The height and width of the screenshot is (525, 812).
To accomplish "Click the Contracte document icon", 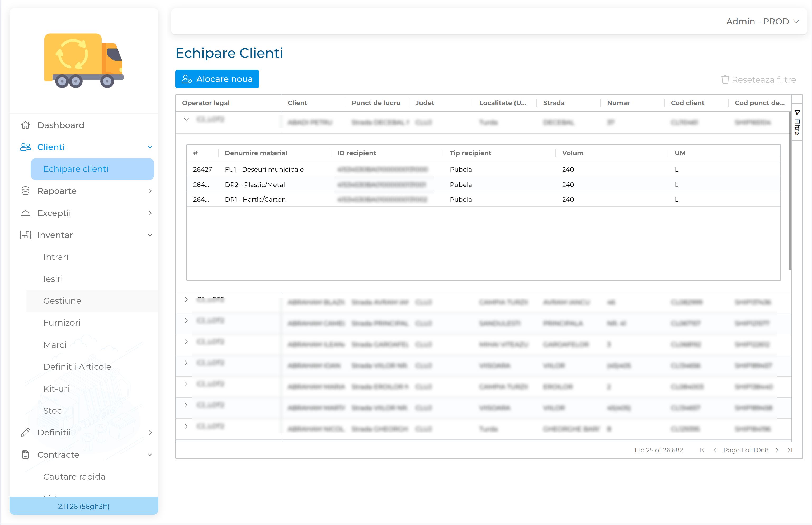I will pyautogui.click(x=26, y=454).
